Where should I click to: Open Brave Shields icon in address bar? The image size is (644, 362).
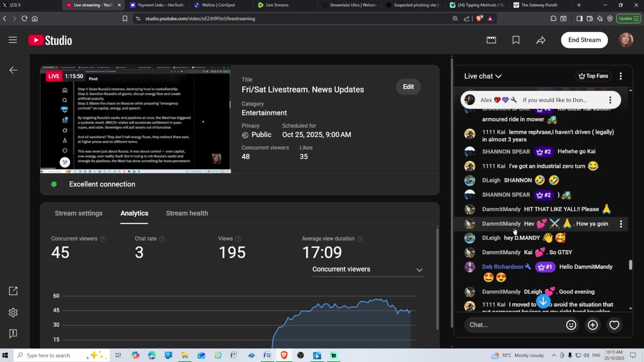click(x=479, y=19)
